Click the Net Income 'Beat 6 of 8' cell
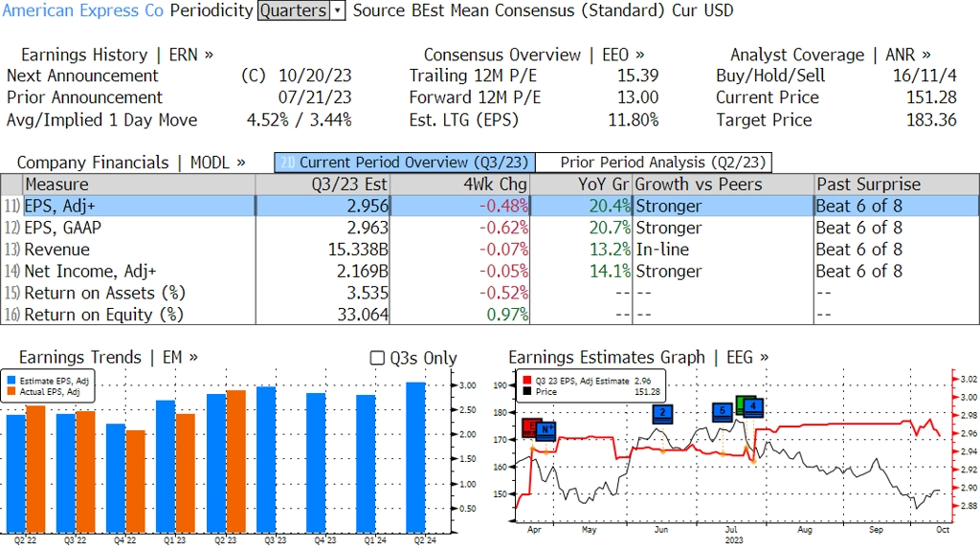This screenshot has width=980, height=547. tap(859, 272)
